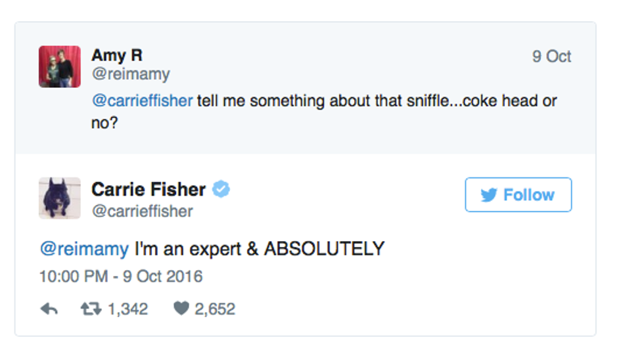Open the "10:00 PM - 9 Oct 2016" timestamp
Image resolution: width=644 pixels, height=356 pixels.
121,276
